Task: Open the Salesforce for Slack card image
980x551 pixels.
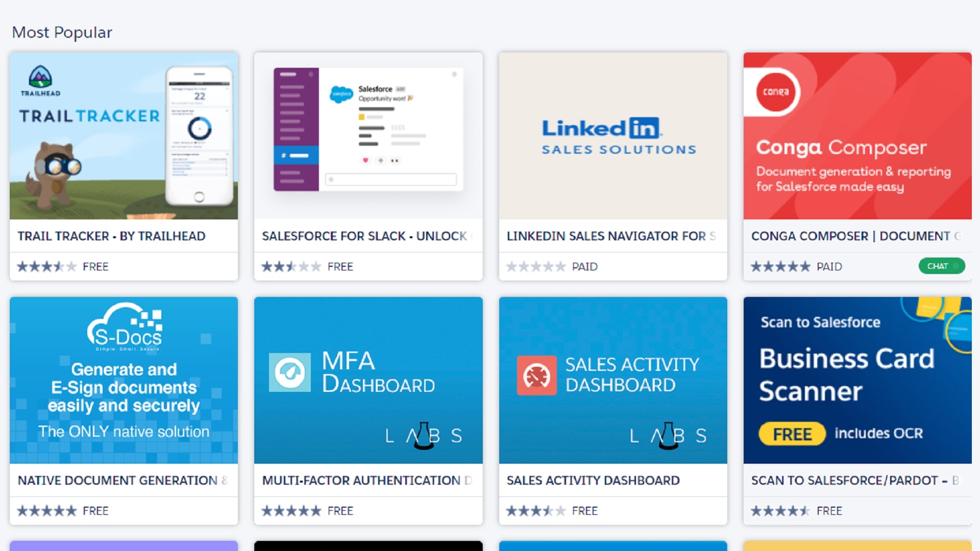Action: pos(369,136)
